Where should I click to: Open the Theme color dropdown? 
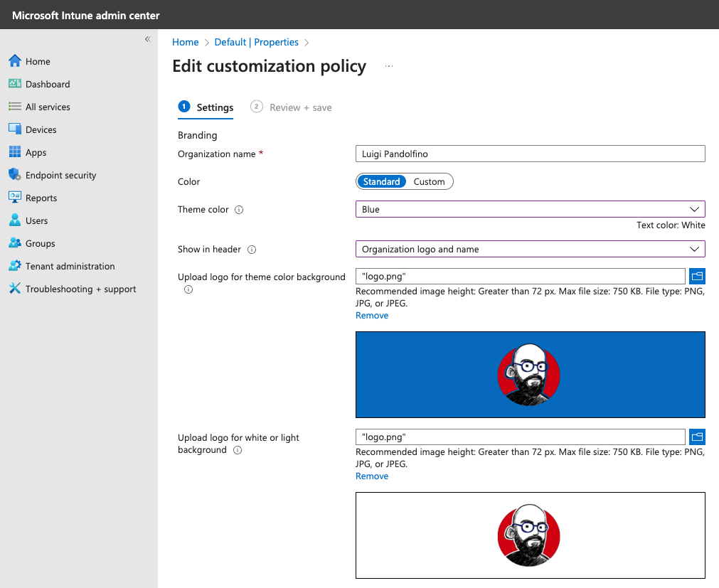pyautogui.click(x=530, y=209)
